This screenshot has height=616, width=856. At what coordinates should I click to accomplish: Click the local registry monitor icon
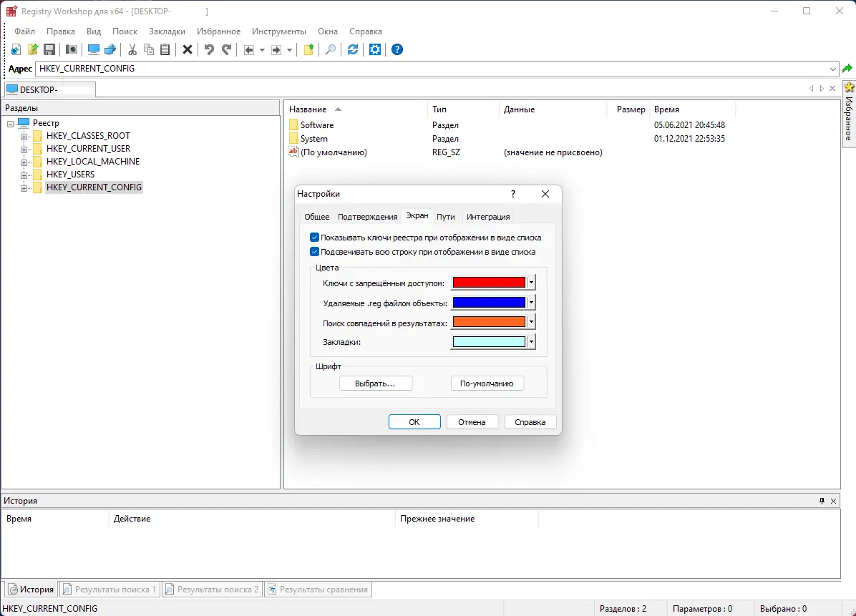pyautogui.click(x=93, y=49)
